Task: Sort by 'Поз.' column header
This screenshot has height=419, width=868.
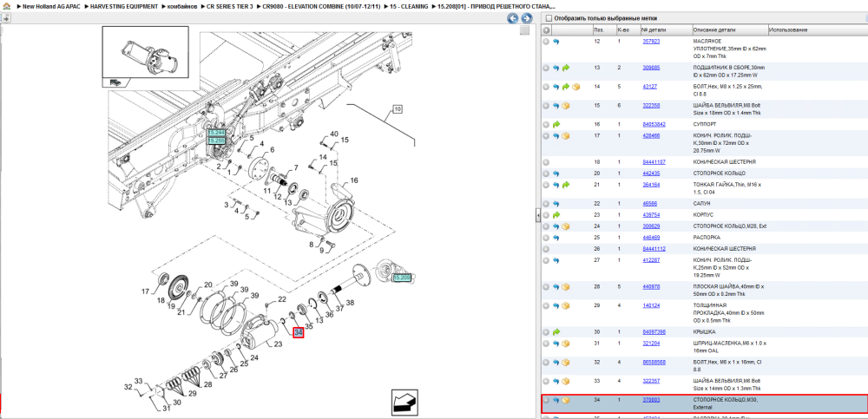Action: (x=603, y=29)
